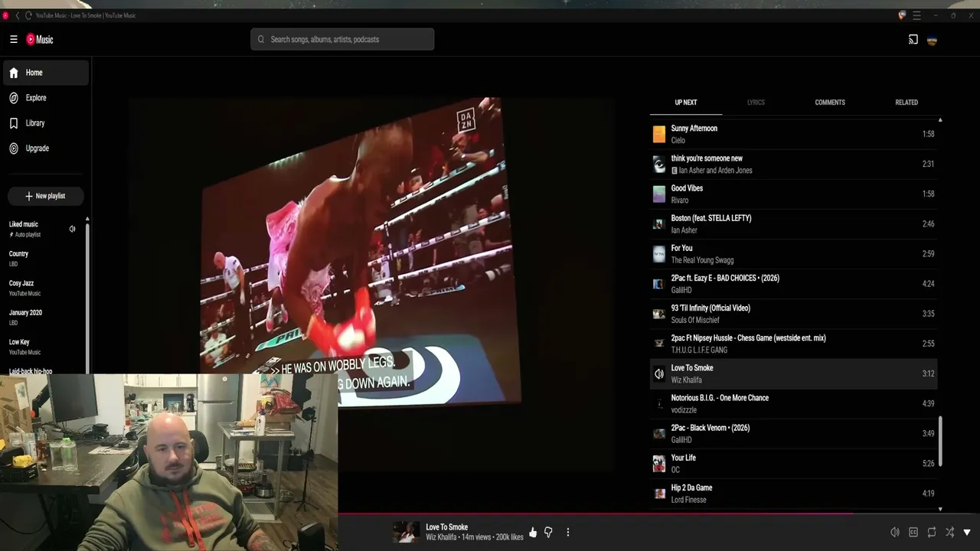Go to Home in the sidebar
Screen dimensions: 980x551
coord(45,73)
